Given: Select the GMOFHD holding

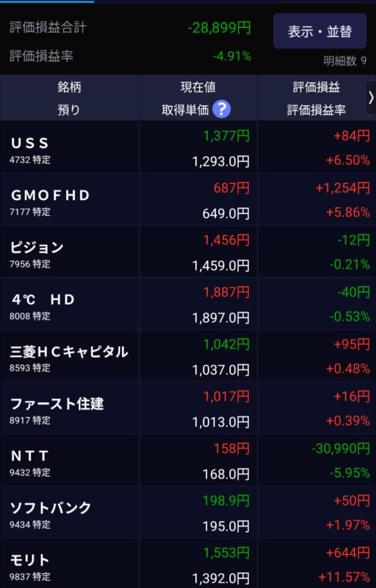Looking at the screenshot, I should [69, 200].
